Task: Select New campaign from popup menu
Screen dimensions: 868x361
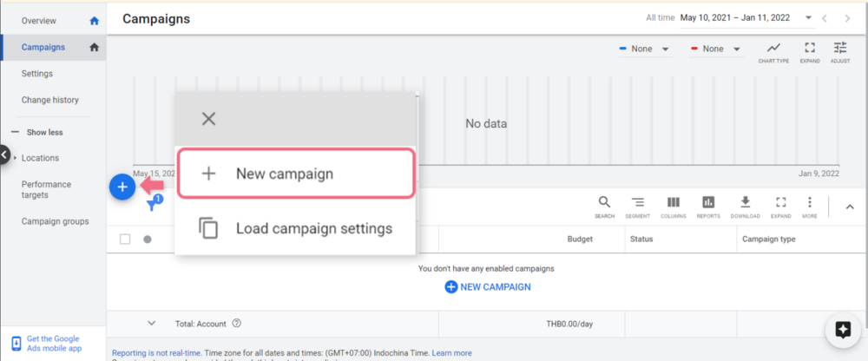Action: 296,174
